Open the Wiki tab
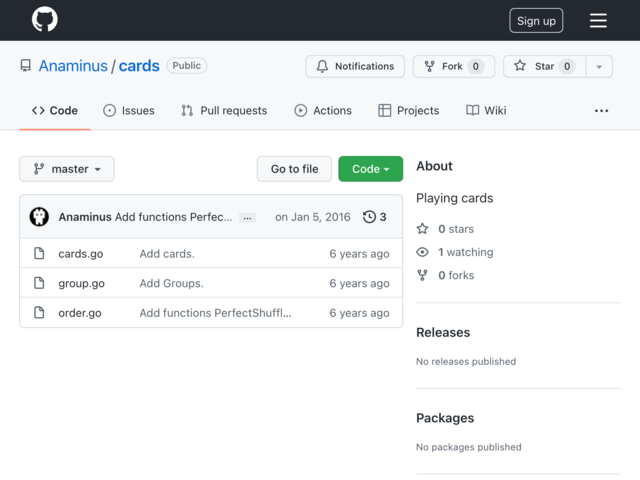Image resolution: width=640 pixels, height=480 pixels. 486,111
